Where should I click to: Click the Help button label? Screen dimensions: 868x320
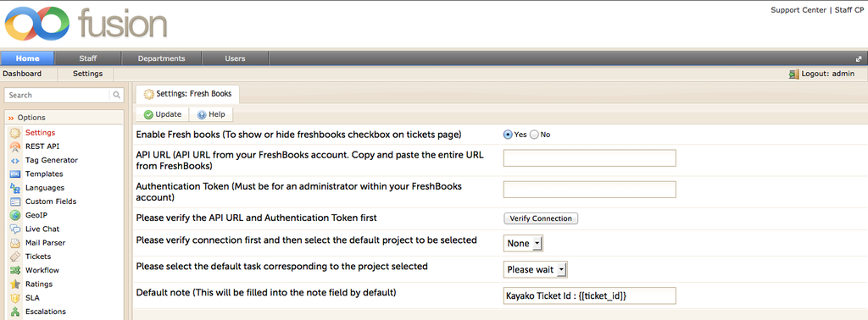pos(217,114)
